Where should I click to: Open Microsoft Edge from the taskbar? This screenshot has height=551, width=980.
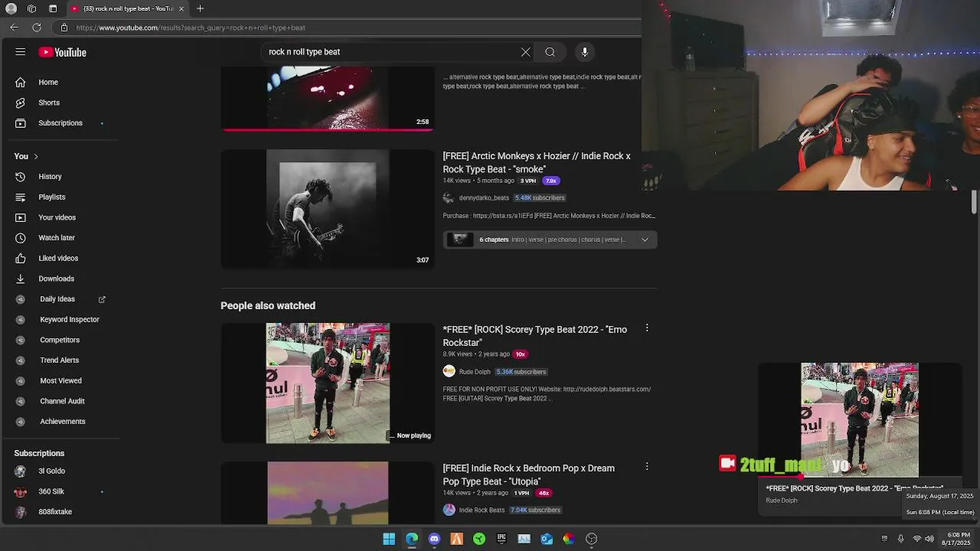(412, 539)
